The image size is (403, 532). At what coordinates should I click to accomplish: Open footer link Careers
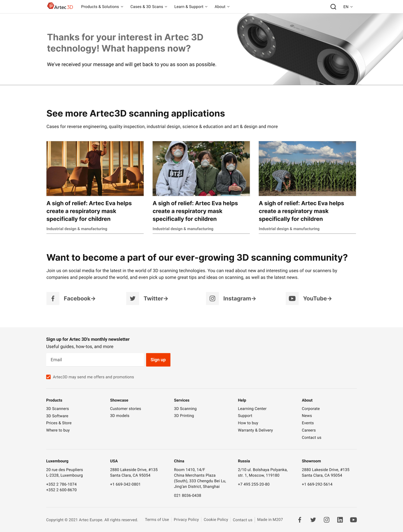(309, 430)
